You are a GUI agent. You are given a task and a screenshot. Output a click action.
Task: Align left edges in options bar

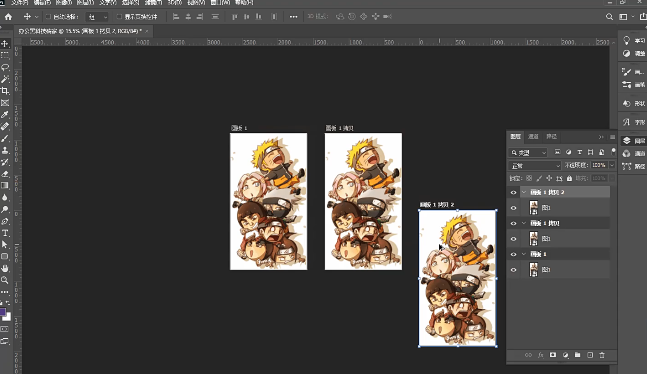point(176,17)
